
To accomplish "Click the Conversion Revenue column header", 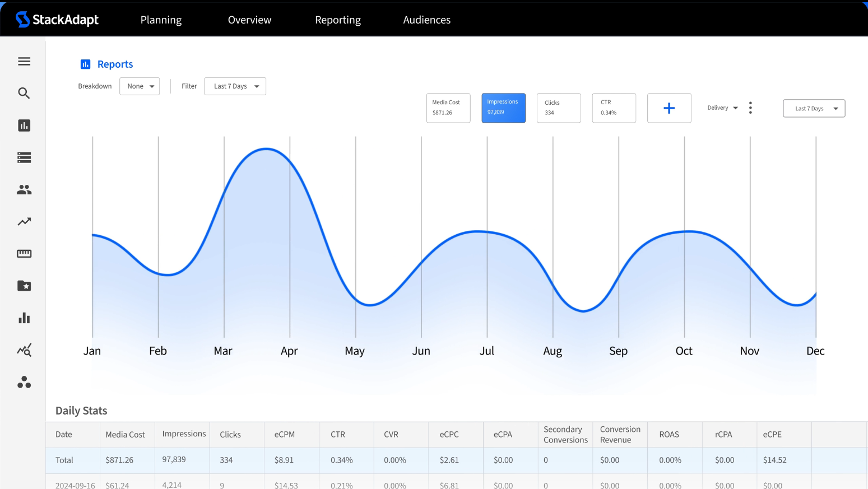I will pos(620,435).
